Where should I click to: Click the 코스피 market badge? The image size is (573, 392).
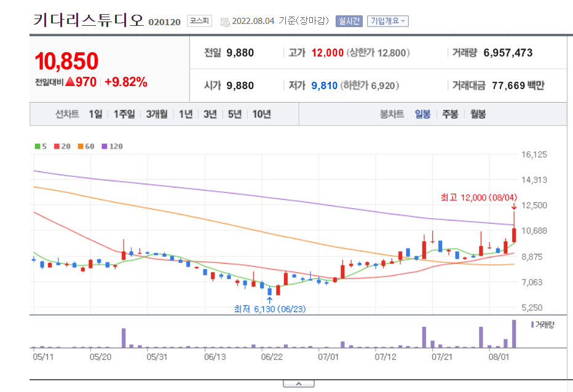coord(199,21)
